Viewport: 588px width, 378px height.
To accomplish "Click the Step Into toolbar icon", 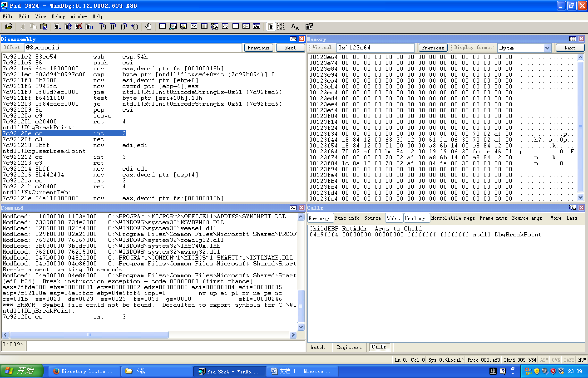I will (103, 27).
